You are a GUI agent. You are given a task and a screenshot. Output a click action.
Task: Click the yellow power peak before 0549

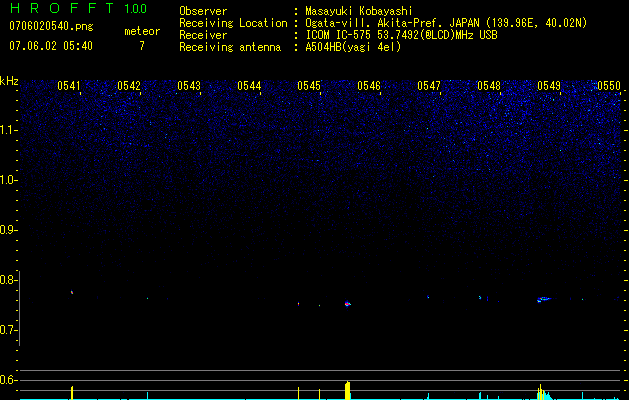[540, 392]
